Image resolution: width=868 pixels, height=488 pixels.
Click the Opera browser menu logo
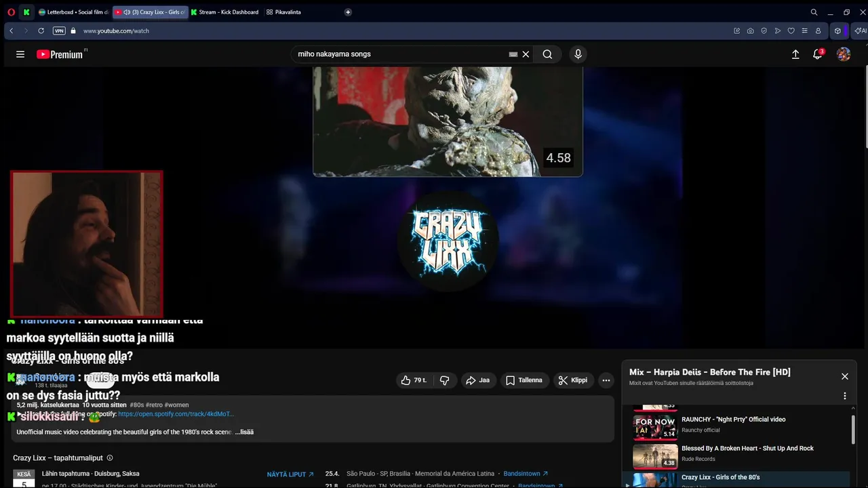click(x=11, y=12)
